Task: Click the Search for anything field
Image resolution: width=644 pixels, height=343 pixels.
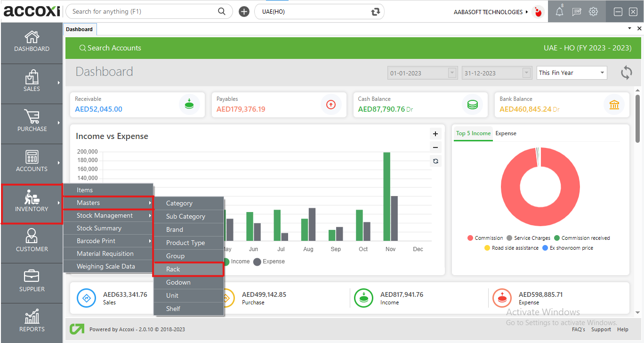Action: (144, 12)
